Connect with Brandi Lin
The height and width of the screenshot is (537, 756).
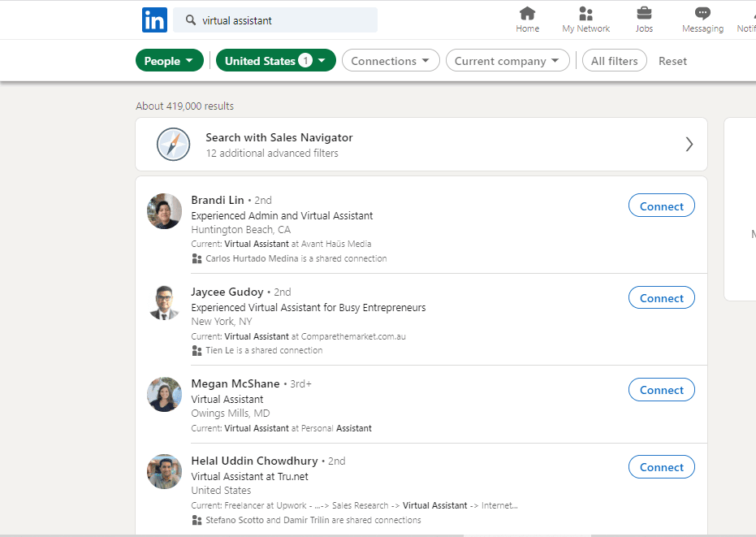coord(662,206)
